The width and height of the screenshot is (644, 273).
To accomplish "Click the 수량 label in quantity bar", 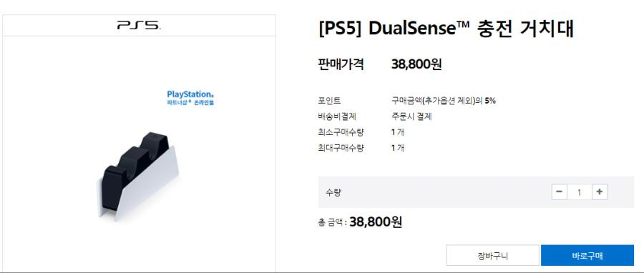I will (x=333, y=192).
